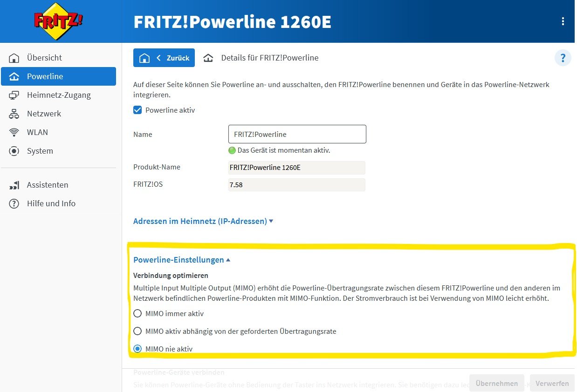The image size is (577, 392).
Task: Open Übersicht in the sidebar
Action: (x=58, y=58)
